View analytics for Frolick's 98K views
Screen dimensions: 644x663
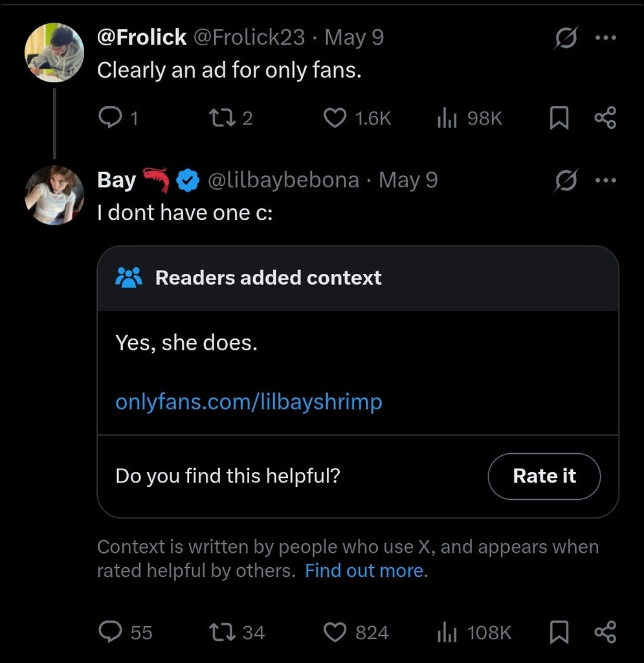point(448,118)
